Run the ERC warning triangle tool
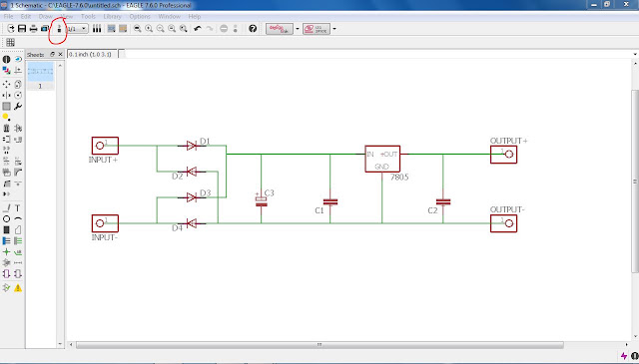639x364 pixels. click(18, 288)
